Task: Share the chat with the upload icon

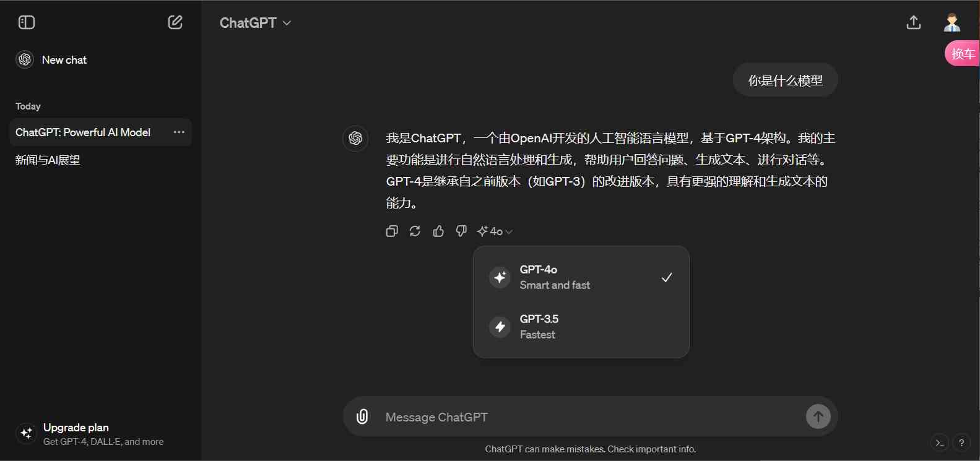Action: pyautogui.click(x=914, y=23)
